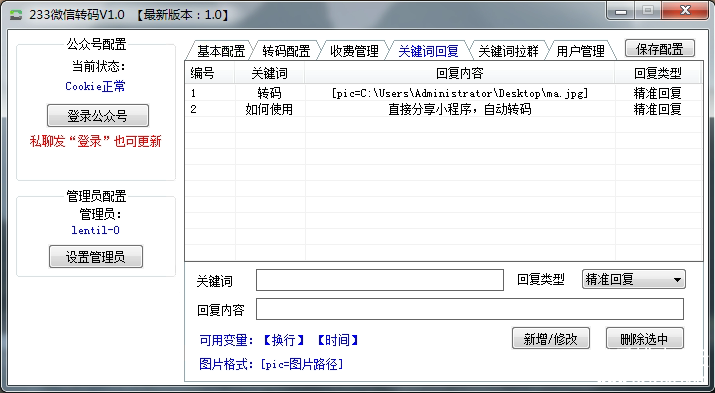
Task: Click the app icon in title bar
Action: point(16,15)
